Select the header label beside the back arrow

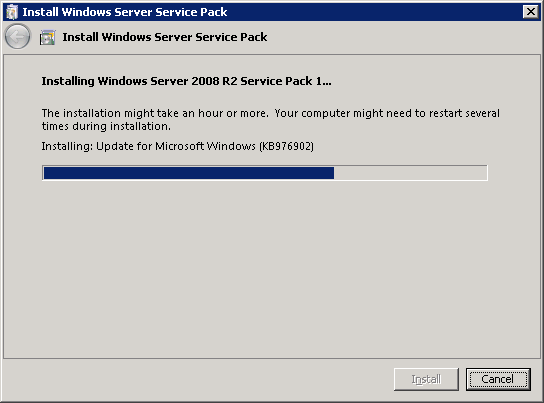click(x=165, y=37)
